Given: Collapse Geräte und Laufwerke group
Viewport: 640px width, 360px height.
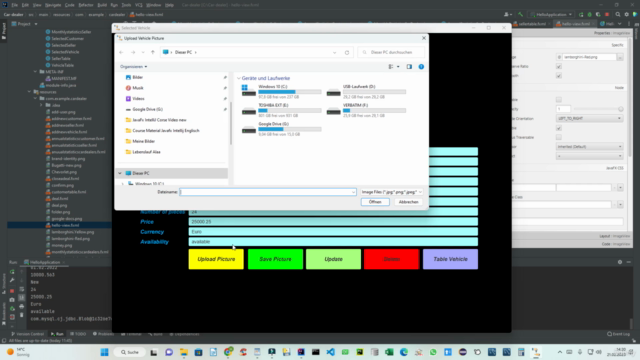Looking at the screenshot, I should [239, 78].
